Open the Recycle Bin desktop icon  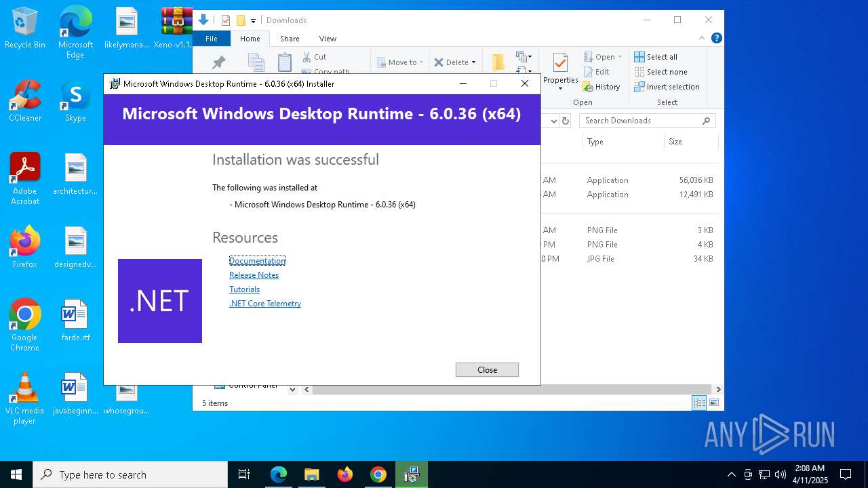[x=25, y=28]
